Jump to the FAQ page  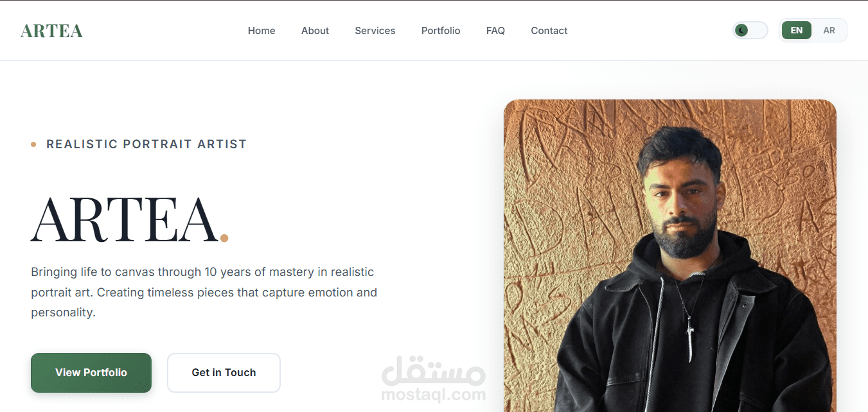495,31
